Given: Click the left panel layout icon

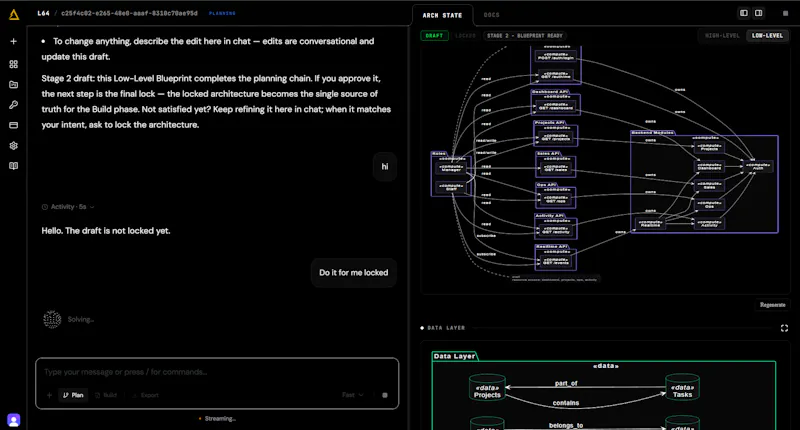Looking at the screenshot, I should (x=744, y=13).
